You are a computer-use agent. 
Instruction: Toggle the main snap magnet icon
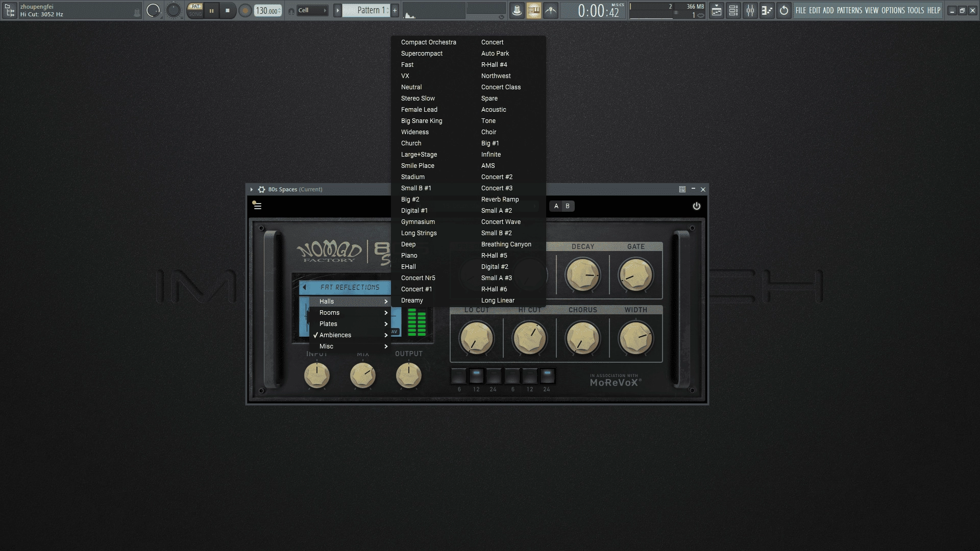point(291,11)
